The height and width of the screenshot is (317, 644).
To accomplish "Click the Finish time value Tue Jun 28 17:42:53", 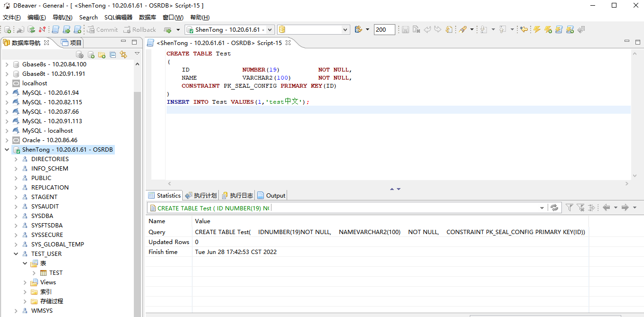I will click(235, 252).
